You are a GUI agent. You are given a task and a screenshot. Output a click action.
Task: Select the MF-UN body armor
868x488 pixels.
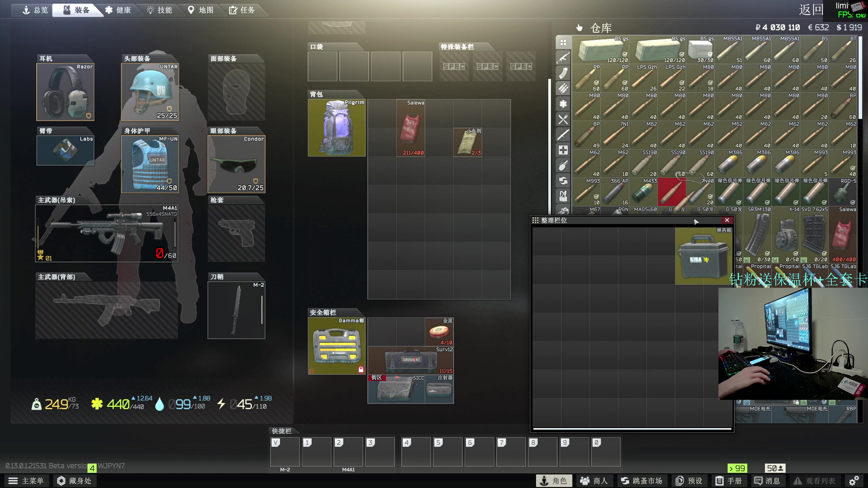click(x=150, y=164)
